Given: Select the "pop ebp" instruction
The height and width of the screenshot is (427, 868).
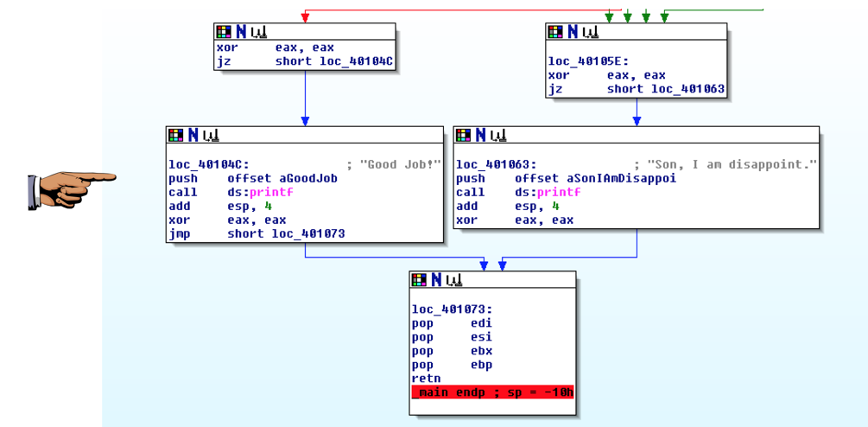Looking at the screenshot, I should tap(453, 365).
